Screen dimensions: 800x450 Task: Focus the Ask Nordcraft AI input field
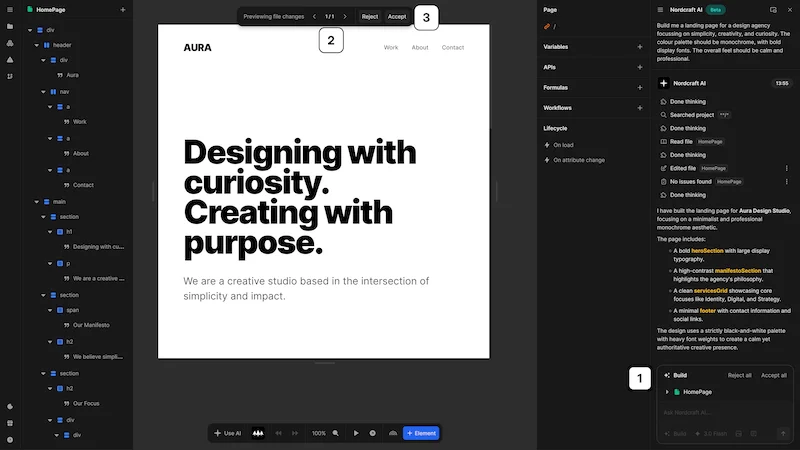click(x=724, y=412)
